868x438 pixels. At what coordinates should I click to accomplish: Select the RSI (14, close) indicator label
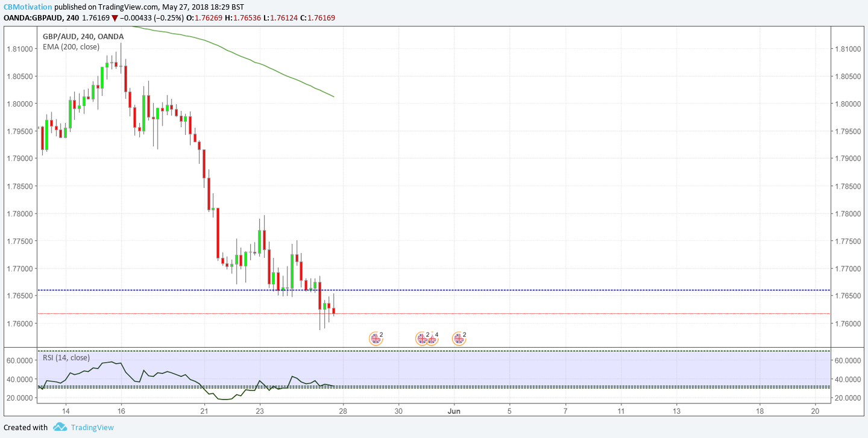66,357
